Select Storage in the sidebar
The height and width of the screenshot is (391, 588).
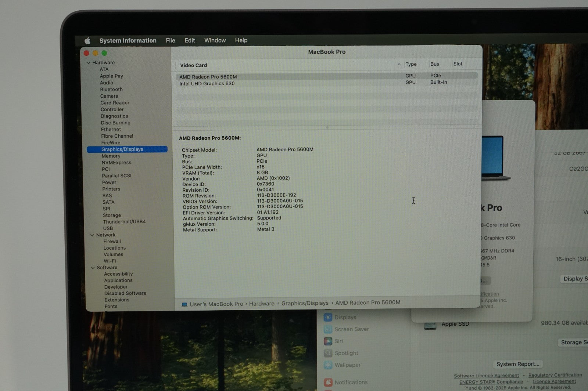click(x=112, y=215)
